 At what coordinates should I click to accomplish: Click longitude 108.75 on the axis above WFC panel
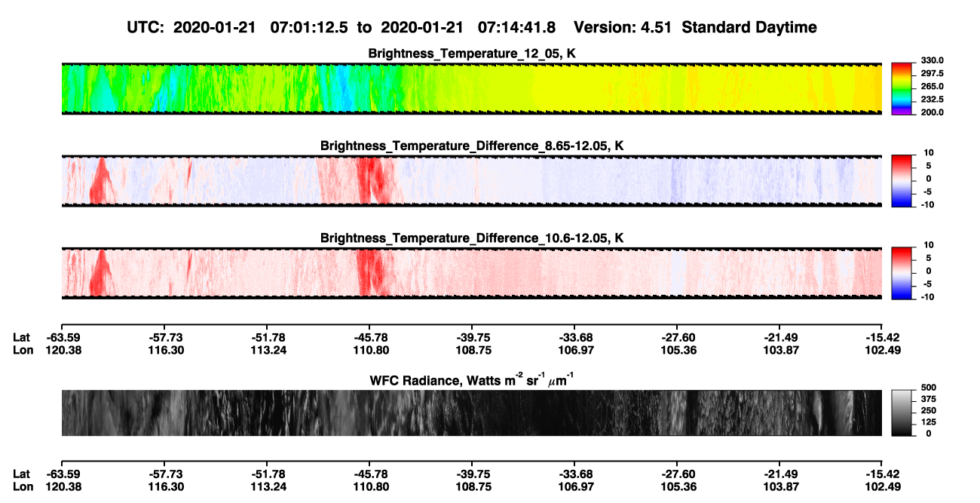(x=472, y=350)
